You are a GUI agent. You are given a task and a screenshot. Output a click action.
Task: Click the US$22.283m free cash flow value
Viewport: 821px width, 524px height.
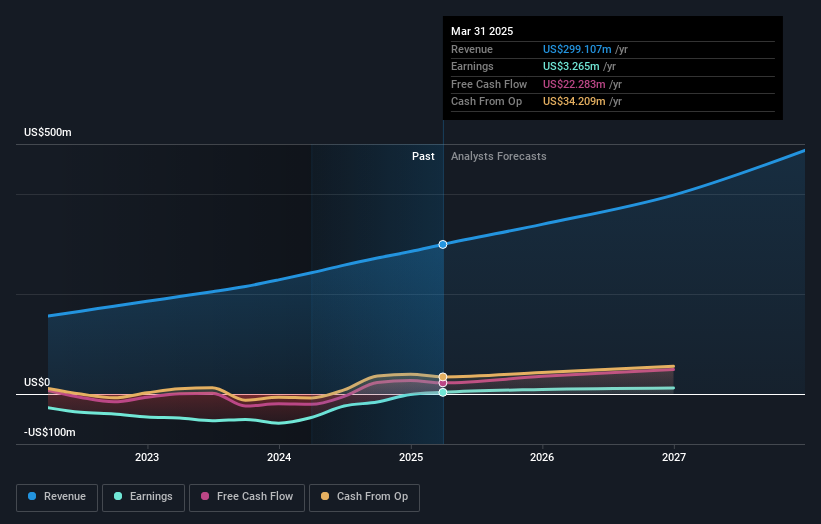(x=574, y=84)
